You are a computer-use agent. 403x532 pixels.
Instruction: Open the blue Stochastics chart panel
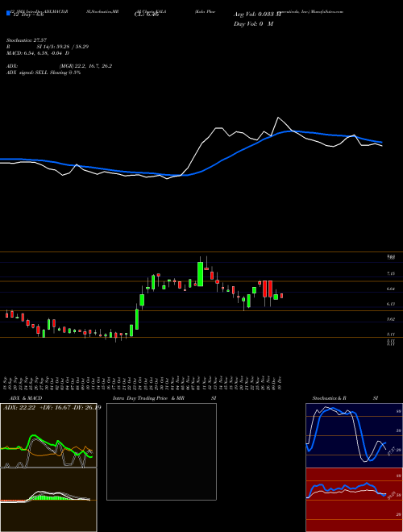(354, 435)
